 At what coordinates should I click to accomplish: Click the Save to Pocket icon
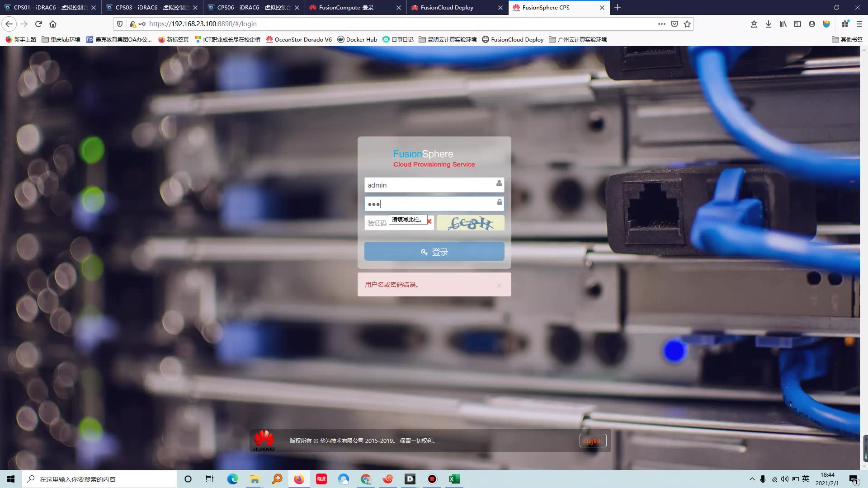tap(675, 24)
